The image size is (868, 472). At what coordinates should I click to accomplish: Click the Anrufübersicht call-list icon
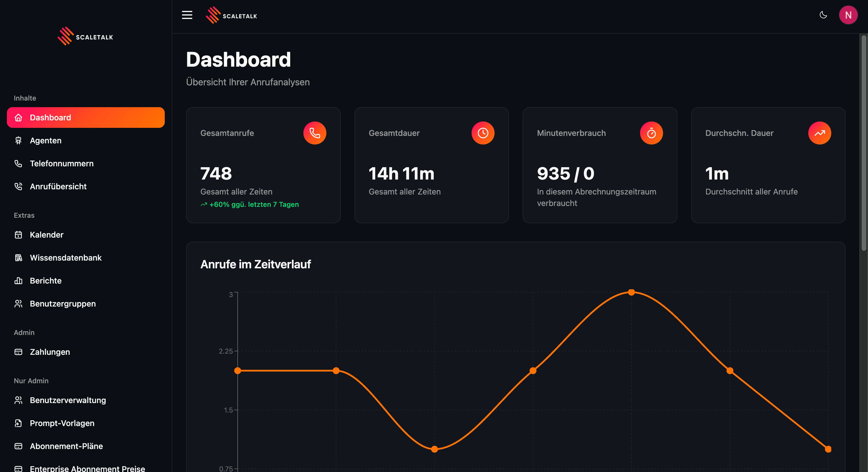(19, 186)
